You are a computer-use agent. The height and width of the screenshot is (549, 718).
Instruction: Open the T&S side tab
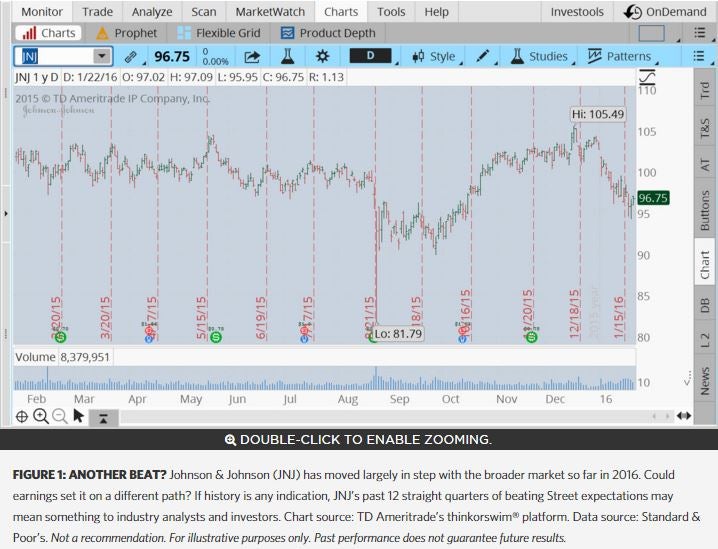[x=705, y=129]
